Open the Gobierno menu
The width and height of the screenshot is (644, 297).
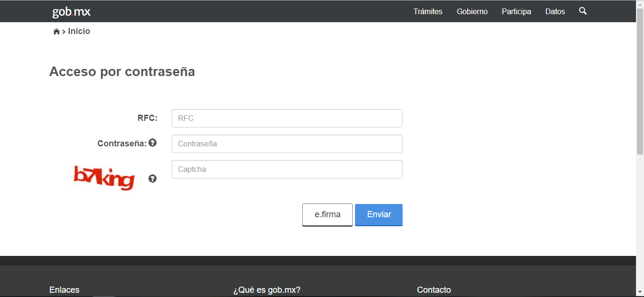[472, 11]
